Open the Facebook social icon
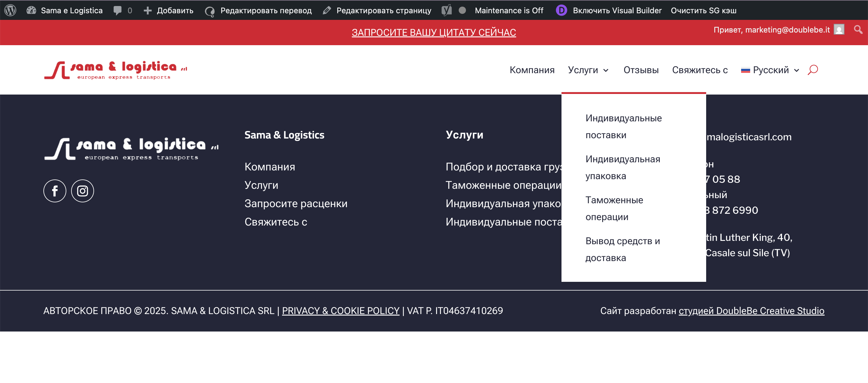The width and height of the screenshot is (868, 383). pyautogui.click(x=55, y=191)
